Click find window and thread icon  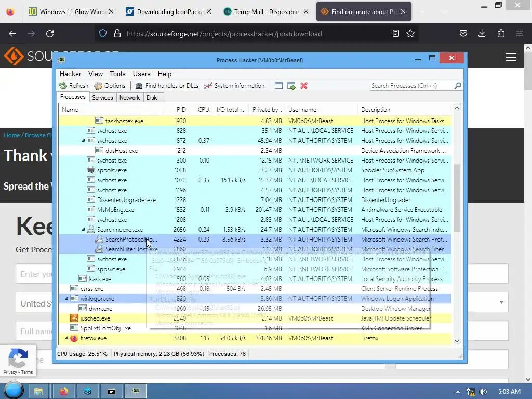[291, 86]
